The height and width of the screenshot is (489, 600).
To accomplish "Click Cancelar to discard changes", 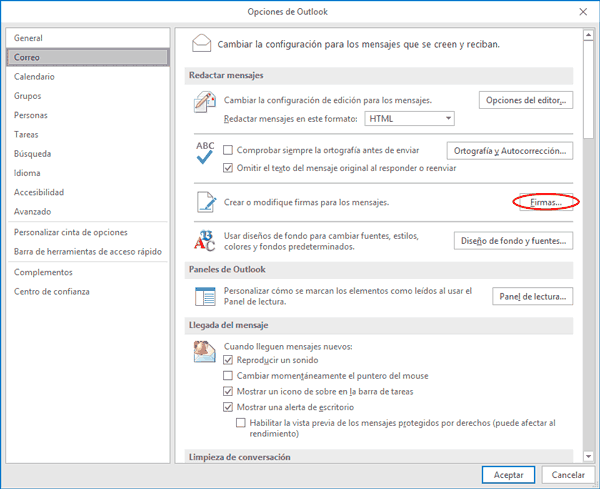I will click(x=568, y=475).
